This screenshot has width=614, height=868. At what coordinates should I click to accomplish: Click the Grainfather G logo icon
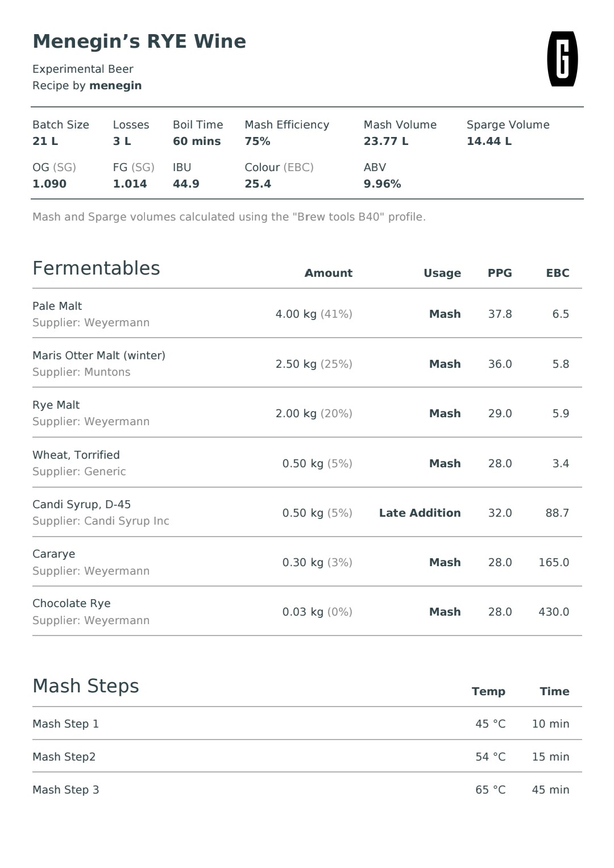click(562, 59)
